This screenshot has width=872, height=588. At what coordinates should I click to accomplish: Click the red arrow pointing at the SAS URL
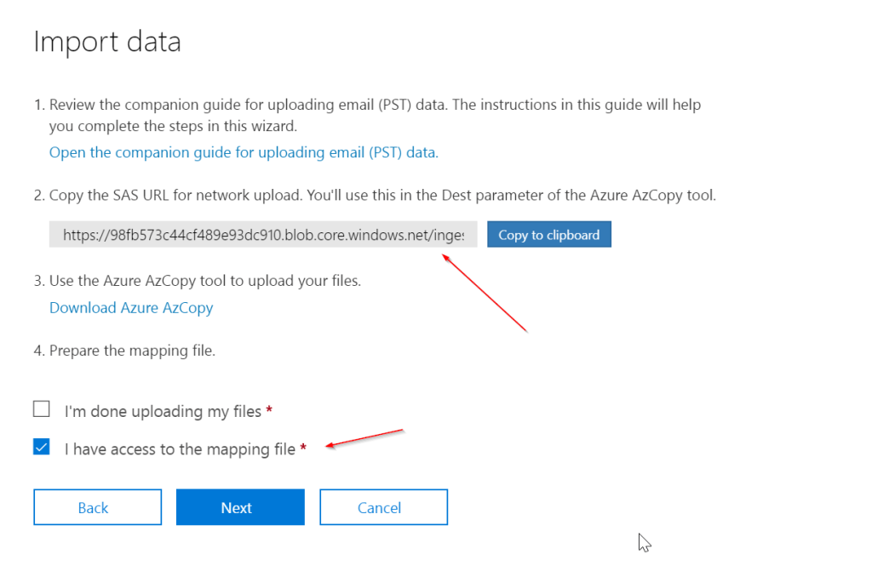point(484,293)
